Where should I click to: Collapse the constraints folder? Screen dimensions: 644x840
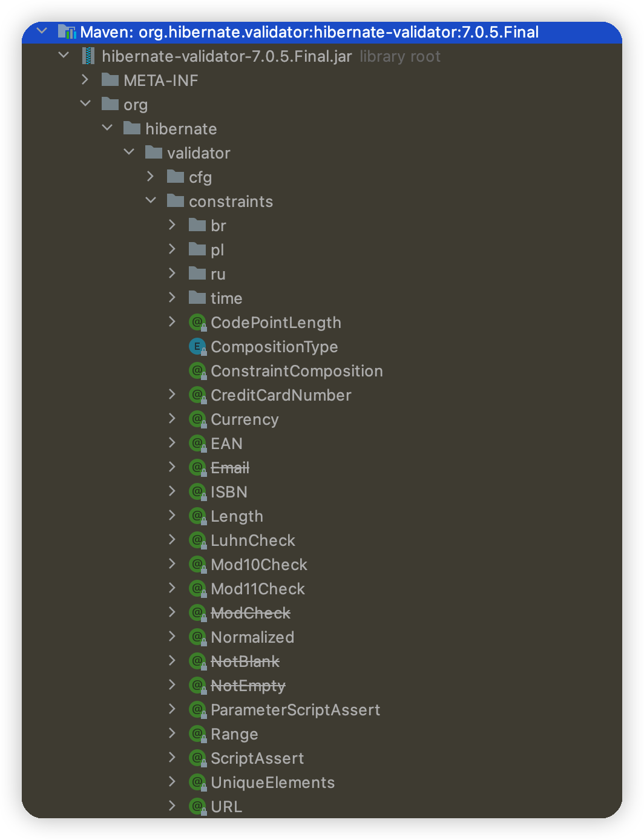[x=151, y=200]
